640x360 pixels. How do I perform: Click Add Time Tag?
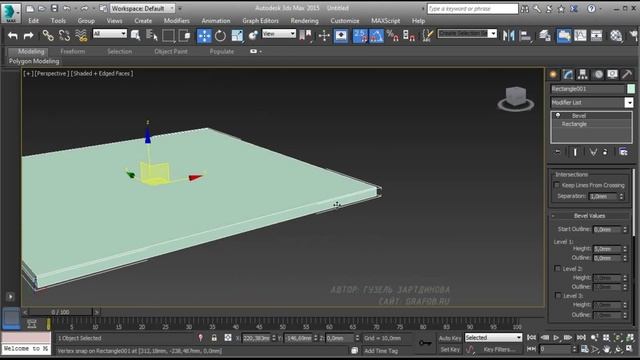tap(381, 351)
